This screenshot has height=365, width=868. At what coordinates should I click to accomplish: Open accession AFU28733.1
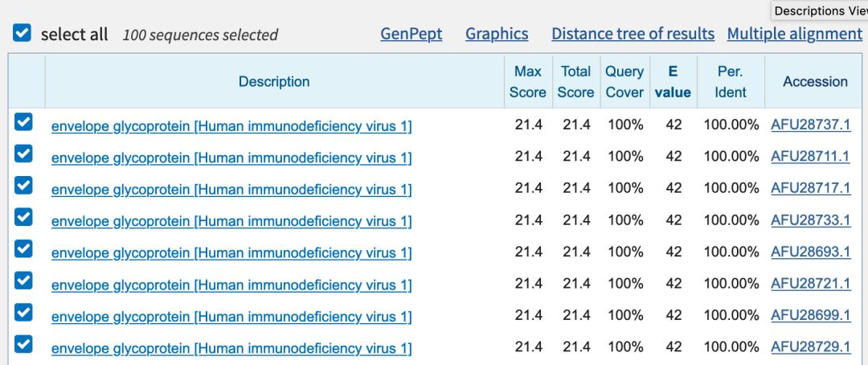coord(810,219)
